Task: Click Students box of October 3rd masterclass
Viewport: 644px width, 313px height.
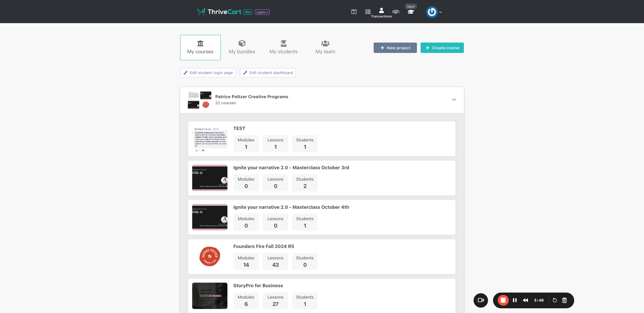Action: [x=305, y=183]
